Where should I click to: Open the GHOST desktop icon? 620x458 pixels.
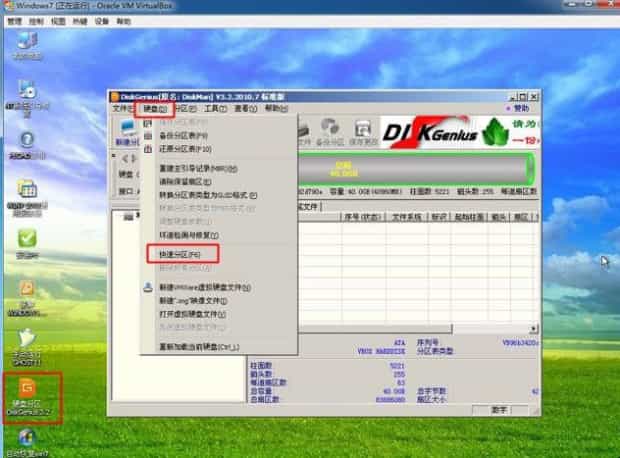(26, 347)
